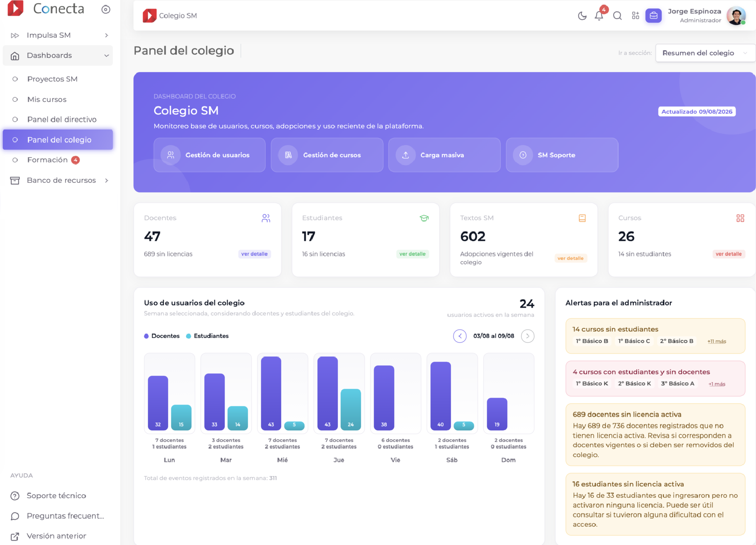Click the Estudiantes graduation cap icon
756x545 pixels.
coord(424,218)
